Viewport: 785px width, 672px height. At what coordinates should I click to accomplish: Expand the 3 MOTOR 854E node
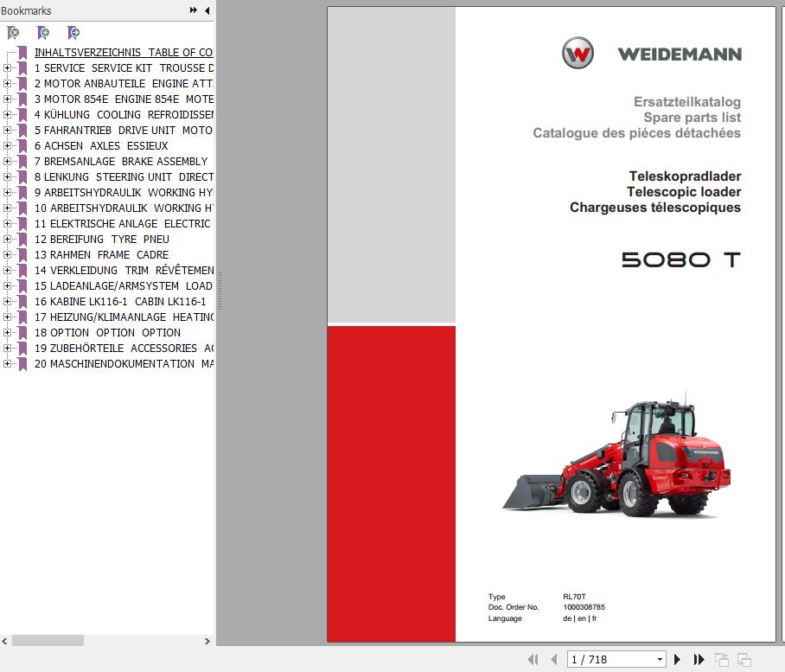pyautogui.click(x=7, y=99)
